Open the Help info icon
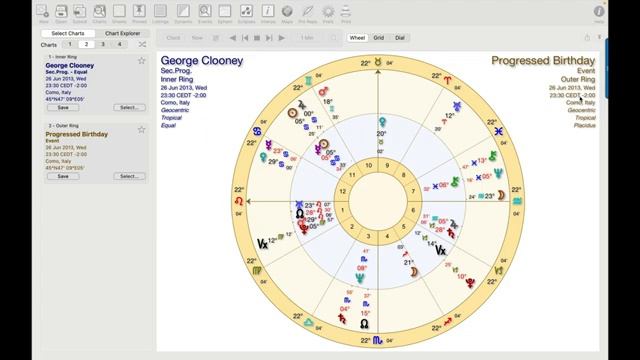 point(599,12)
